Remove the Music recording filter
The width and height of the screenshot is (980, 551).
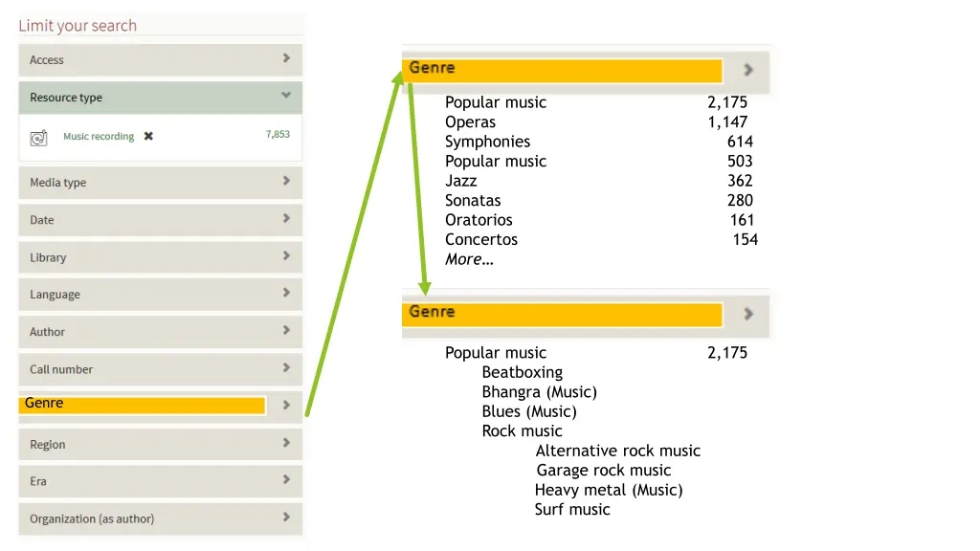pos(148,136)
